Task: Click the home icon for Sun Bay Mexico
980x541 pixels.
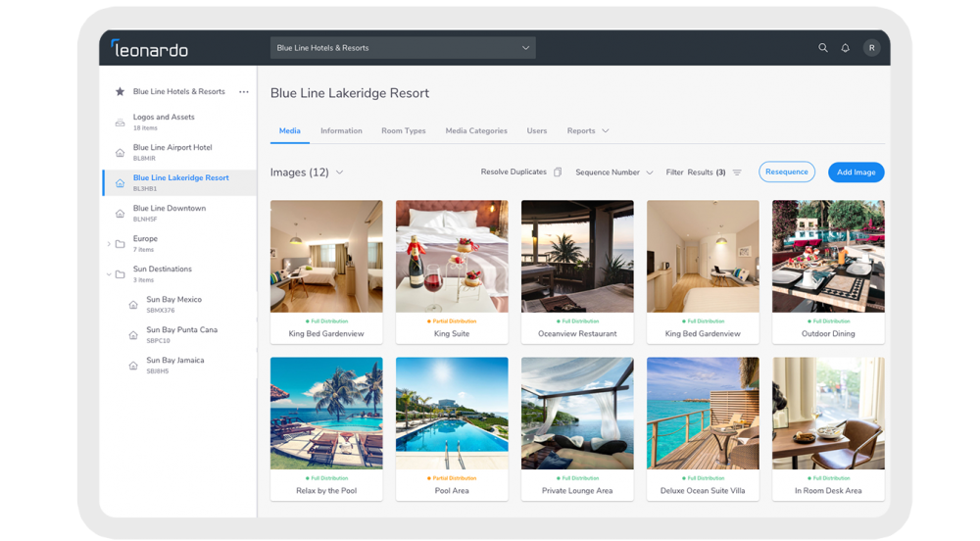Action: click(x=133, y=305)
